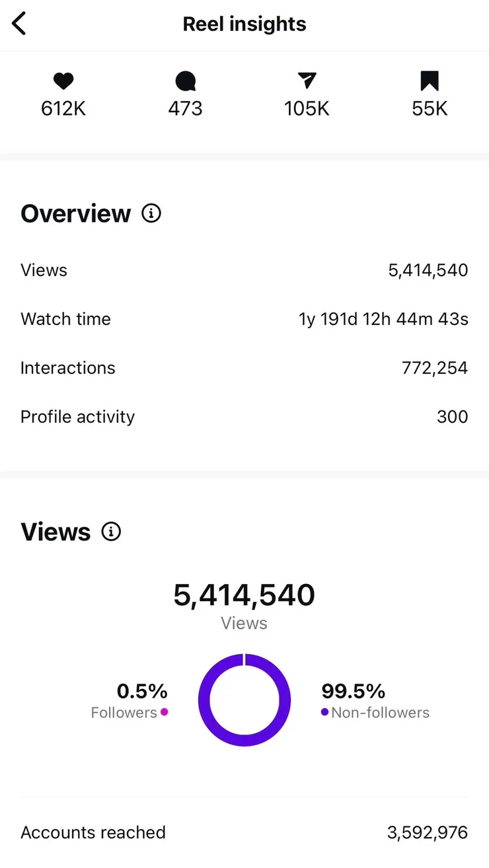Tap the back arrow icon
489x868 pixels.
point(19,24)
